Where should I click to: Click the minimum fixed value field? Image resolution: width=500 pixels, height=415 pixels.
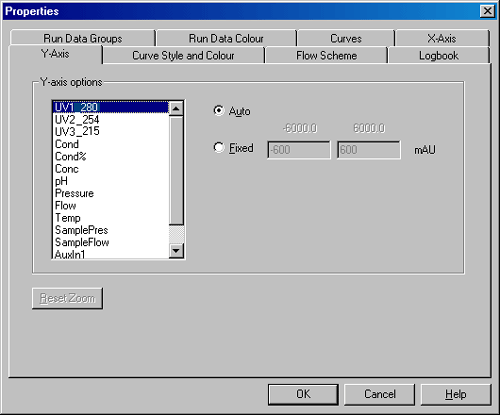point(299,150)
